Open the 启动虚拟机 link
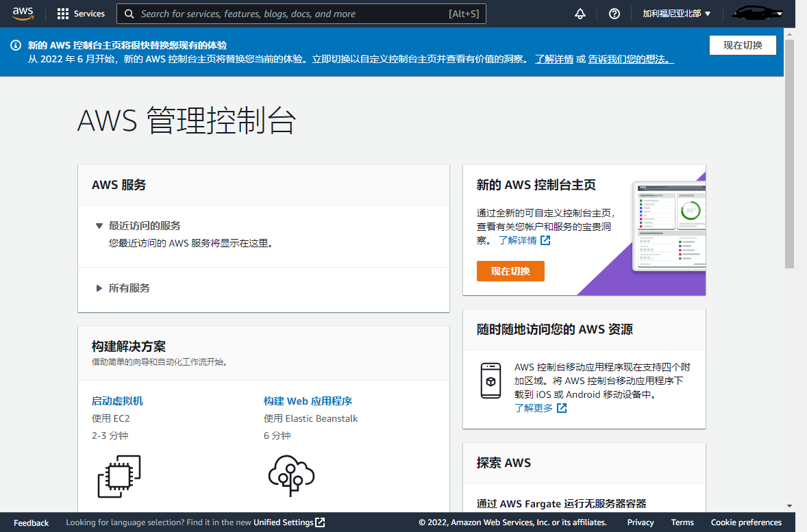Screen dimensions: 807x532 (x=117, y=401)
